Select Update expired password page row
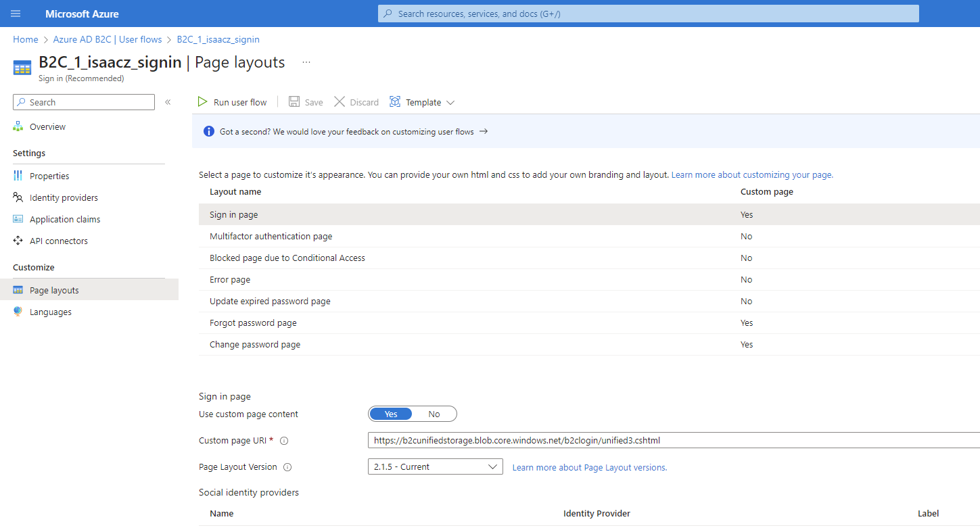 point(589,301)
